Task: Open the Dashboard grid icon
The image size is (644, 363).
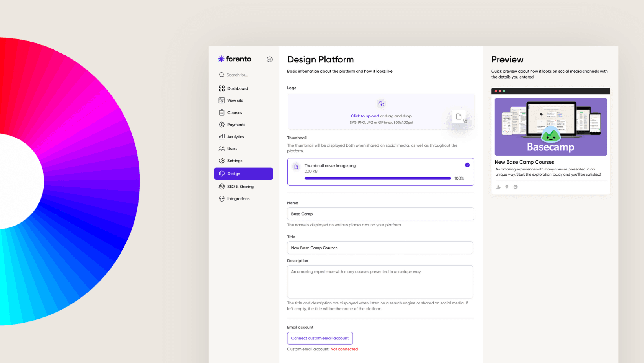Action: (221, 88)
